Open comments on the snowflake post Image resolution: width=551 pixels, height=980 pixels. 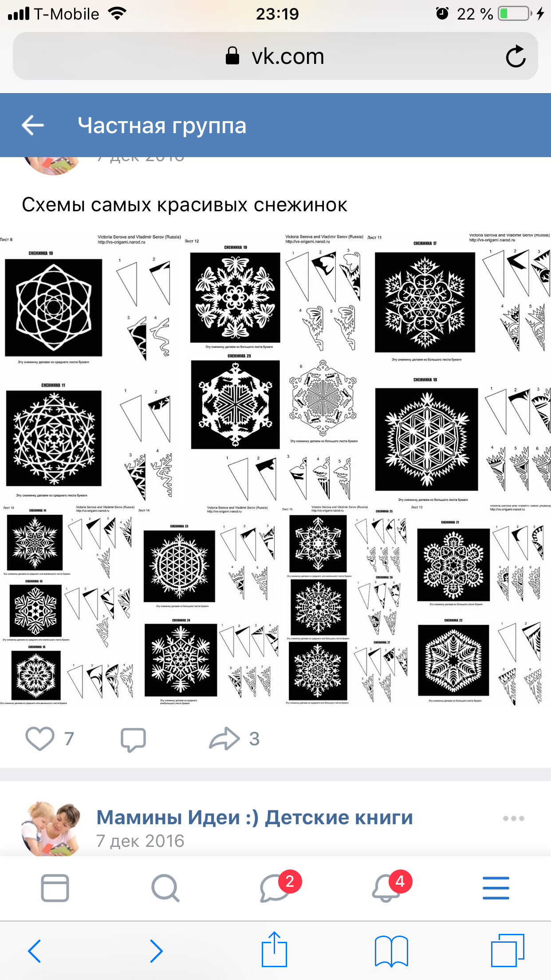(133, 739)
